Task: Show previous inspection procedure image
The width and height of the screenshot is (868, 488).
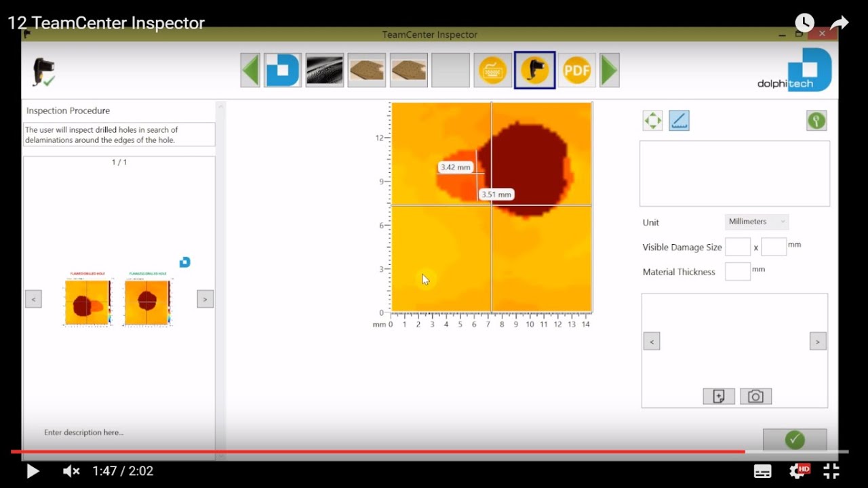Action: tap(33, 299)
